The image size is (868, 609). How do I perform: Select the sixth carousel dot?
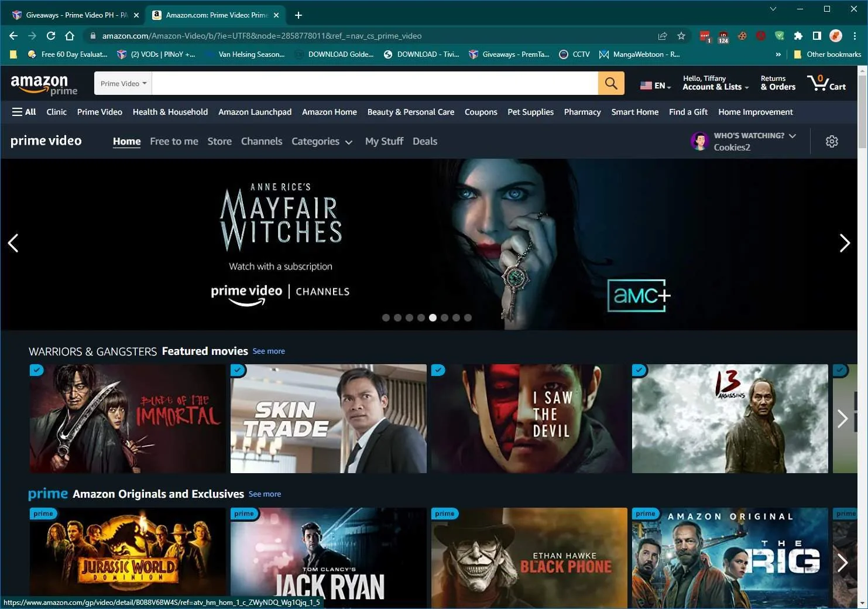(x=444, y=318)
